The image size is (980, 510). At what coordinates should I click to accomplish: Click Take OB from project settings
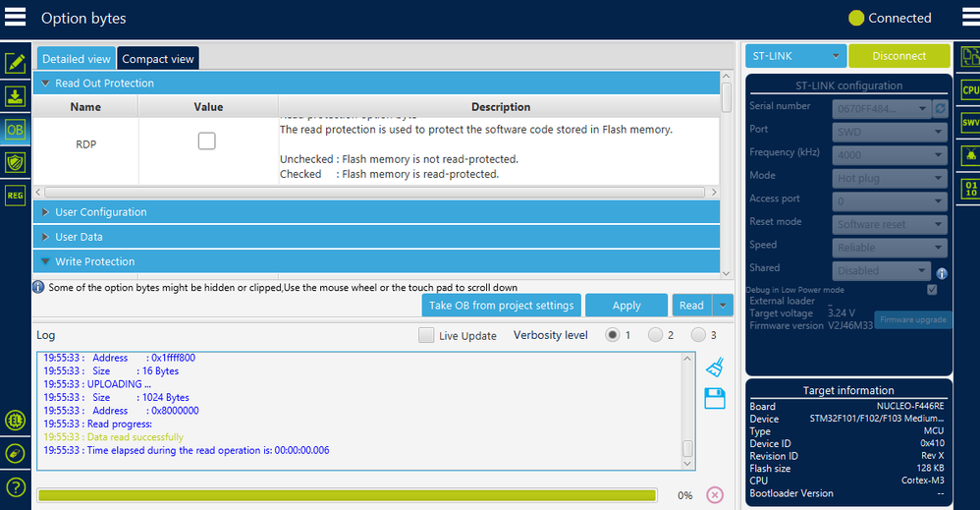501,306
